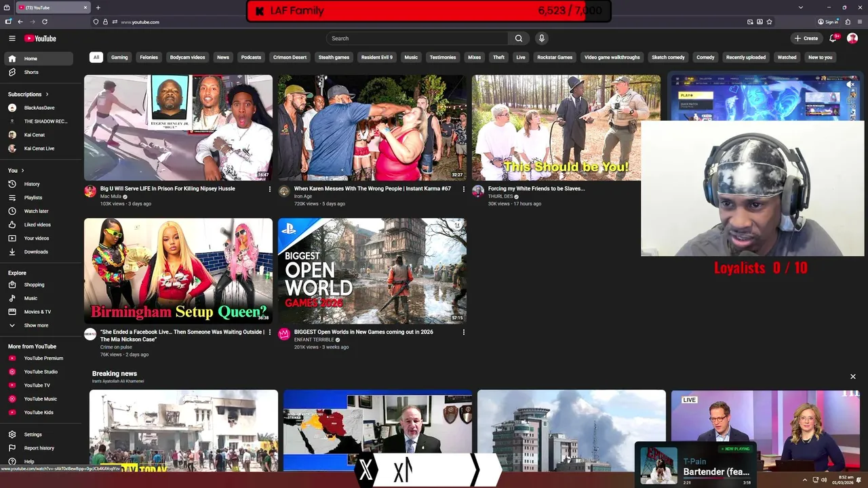Image resolution: width=868 pixels, height=488 pixels.
Task: Click the Create button
Action: coord(806,39)
